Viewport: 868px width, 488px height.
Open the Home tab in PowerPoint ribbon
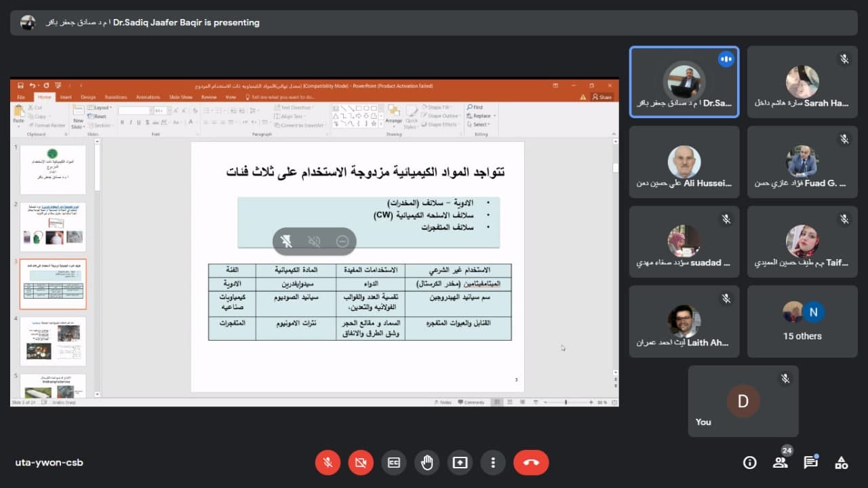pos(44,97)
